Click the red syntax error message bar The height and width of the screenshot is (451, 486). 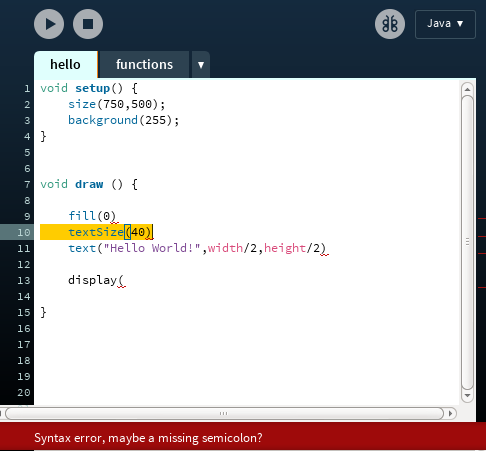[243, 437]
